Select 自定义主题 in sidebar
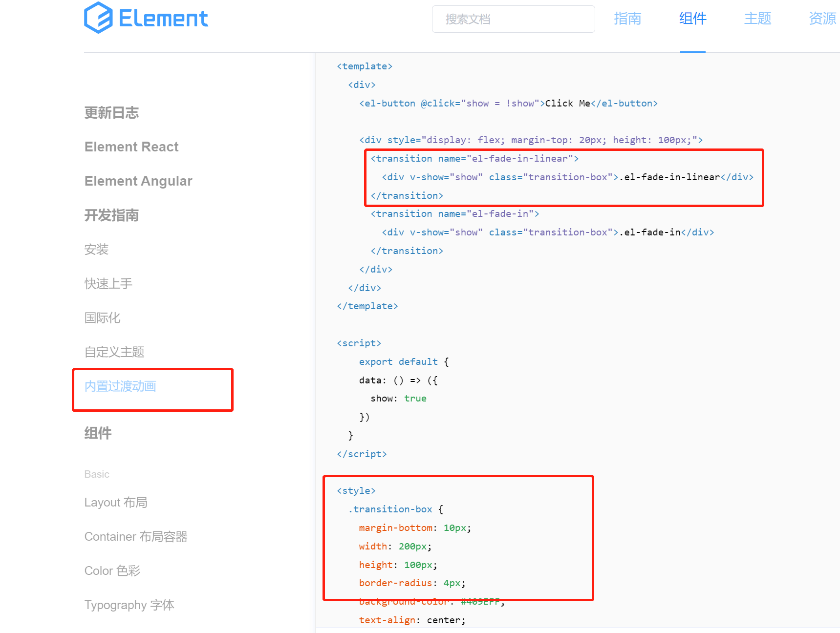This screenshot has width=840, height=633. [114, 352]
